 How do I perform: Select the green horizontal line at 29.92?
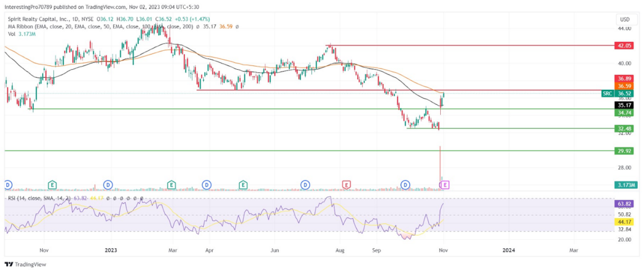(308, 151)
